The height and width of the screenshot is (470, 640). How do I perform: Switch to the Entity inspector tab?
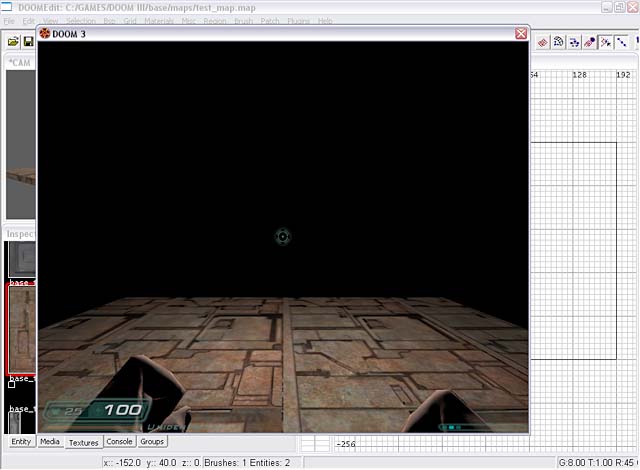coord(21,441)
